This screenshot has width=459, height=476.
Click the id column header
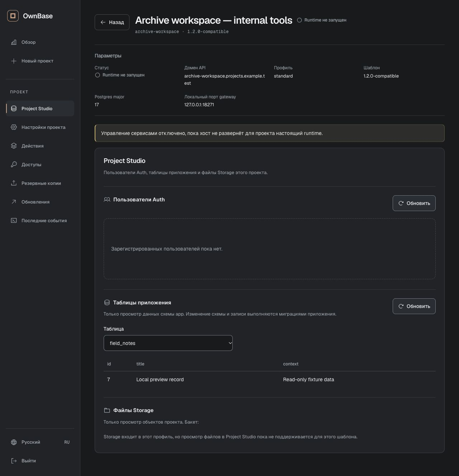pyautogui.click(x=109, y=364)
